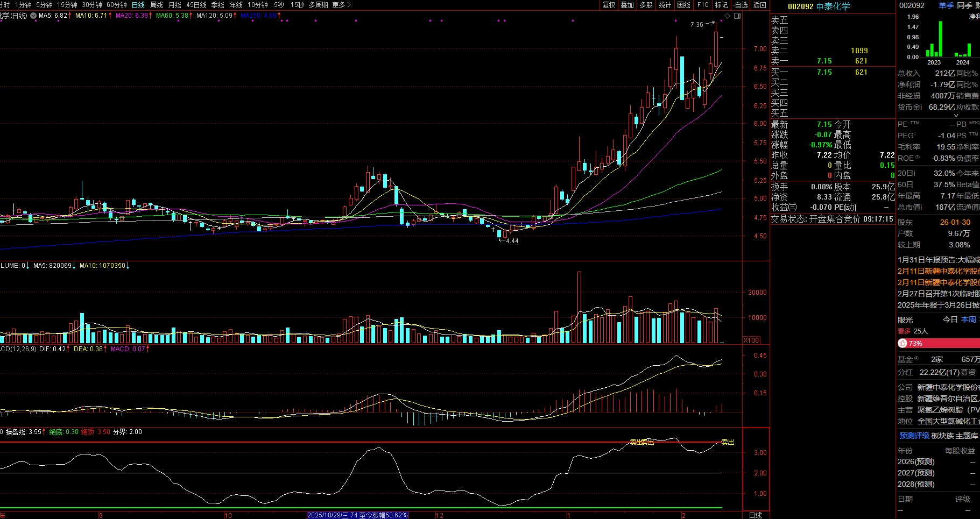Click the 卖一 price 7.15
Image resolution: width=980 pixels, height=519 pixels.
[824, 61]
